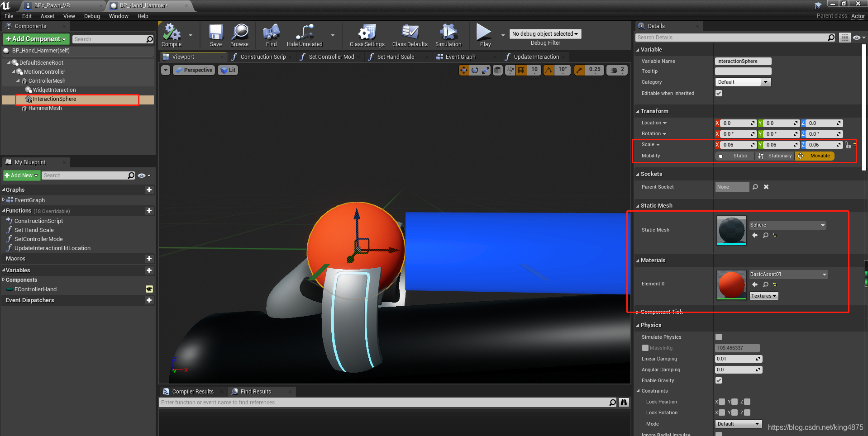Open Class Defaults panel
Screen dimensions: 868x436
[409, 35]
